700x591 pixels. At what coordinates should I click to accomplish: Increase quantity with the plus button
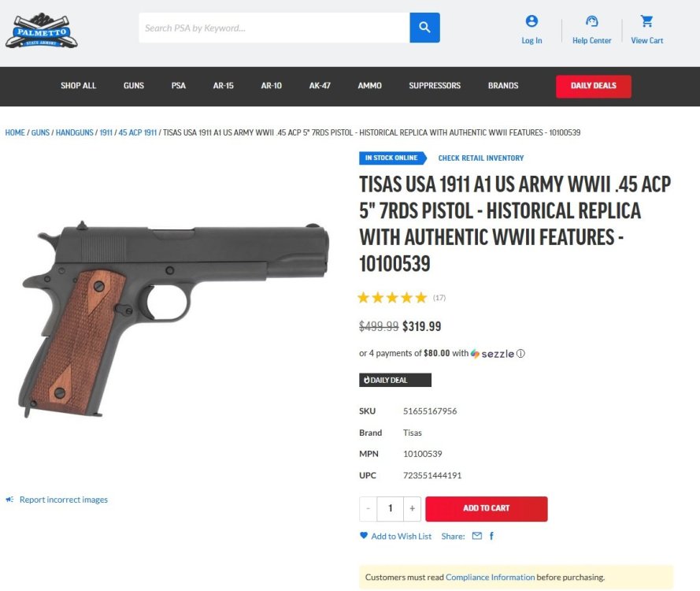click(412, 508)
